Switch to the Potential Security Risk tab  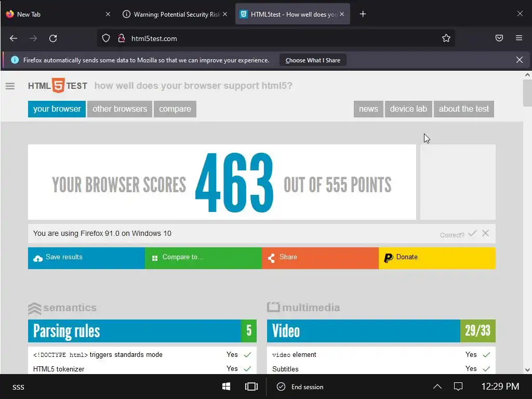[175, 14]
